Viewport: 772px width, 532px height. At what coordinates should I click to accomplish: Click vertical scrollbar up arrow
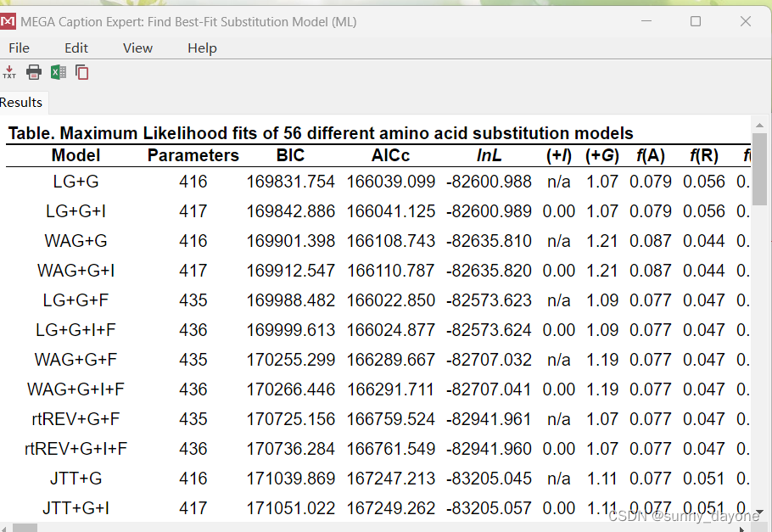pos(759,125)
